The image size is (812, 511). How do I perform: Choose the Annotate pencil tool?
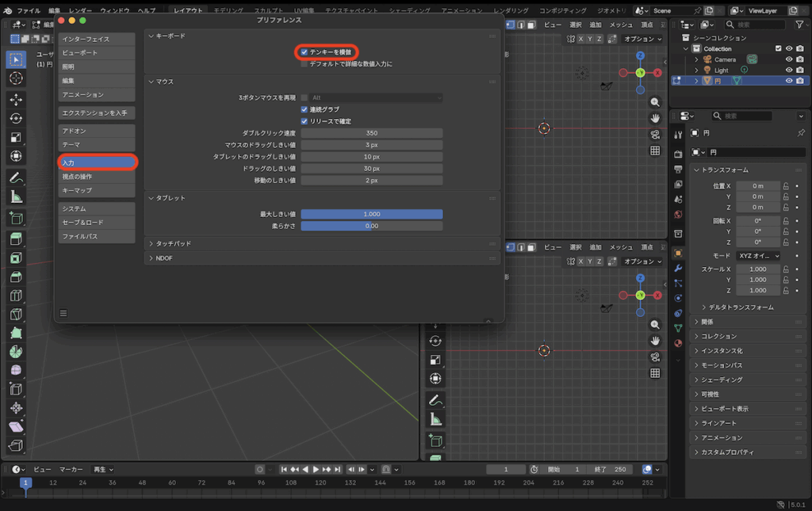coord(16,178)
